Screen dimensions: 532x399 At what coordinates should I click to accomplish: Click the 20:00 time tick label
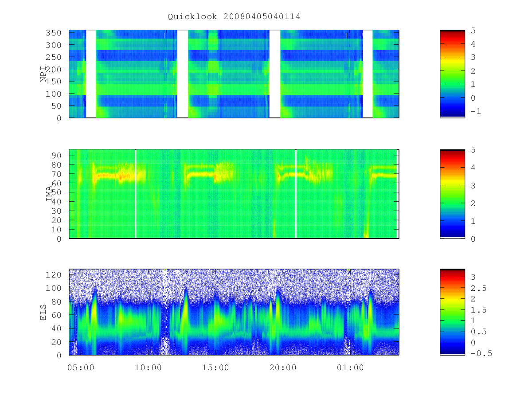click(283, 368)
